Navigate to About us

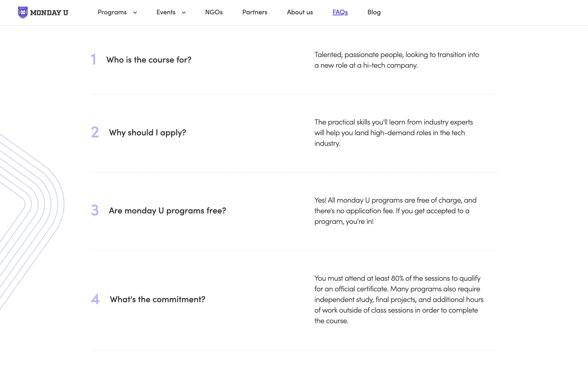[300, 12]
